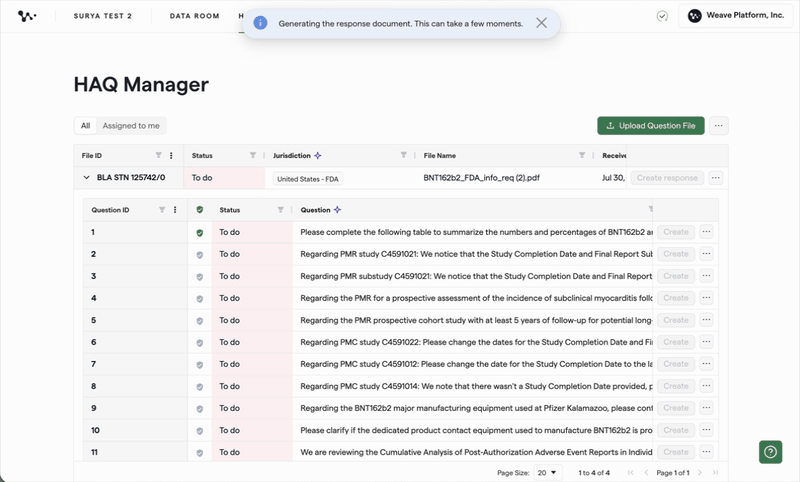
Task: Toggle the verified shield for question 1
Action: click(x=199, y=233)
